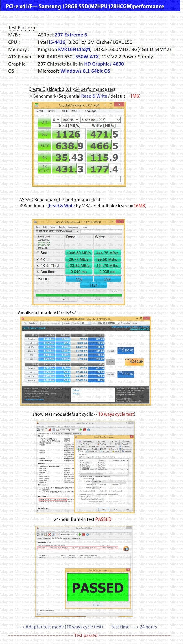Open the 1000MB size dropdown in CrystalDiskMark
183x644 pixels.
(x=70, y=120)
